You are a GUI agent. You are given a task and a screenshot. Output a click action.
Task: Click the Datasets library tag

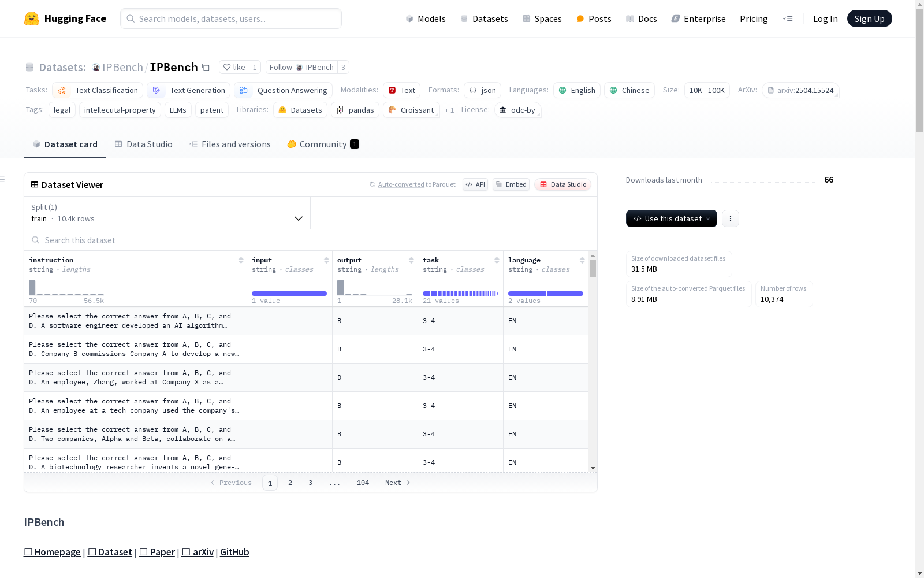[300, 110]
